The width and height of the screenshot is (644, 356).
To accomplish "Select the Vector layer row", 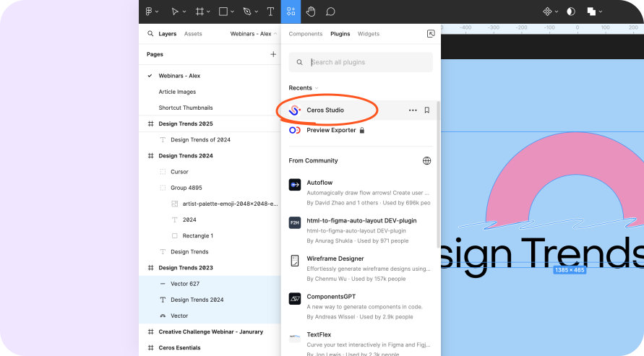I will pyautogui.click(x=210, y=316).
